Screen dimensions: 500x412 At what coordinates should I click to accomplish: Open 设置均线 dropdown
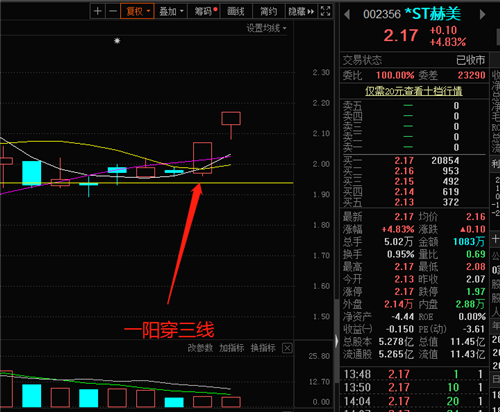(266, 28)
